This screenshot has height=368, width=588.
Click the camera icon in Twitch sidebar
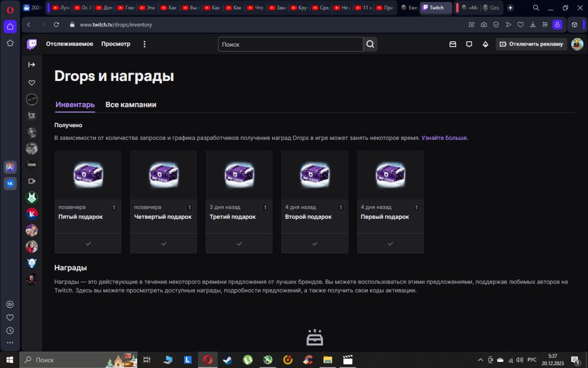point(32,181)
